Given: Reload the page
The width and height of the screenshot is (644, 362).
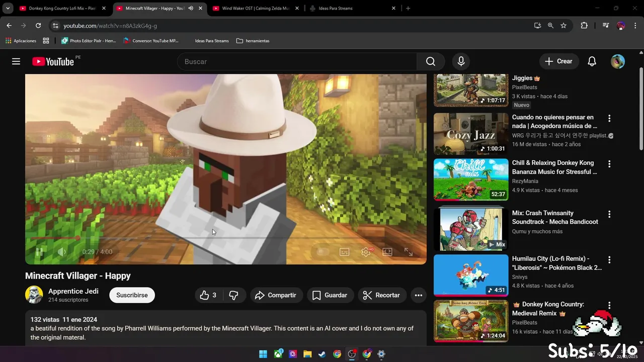Looking at the screenshot, I should (38, 26).
